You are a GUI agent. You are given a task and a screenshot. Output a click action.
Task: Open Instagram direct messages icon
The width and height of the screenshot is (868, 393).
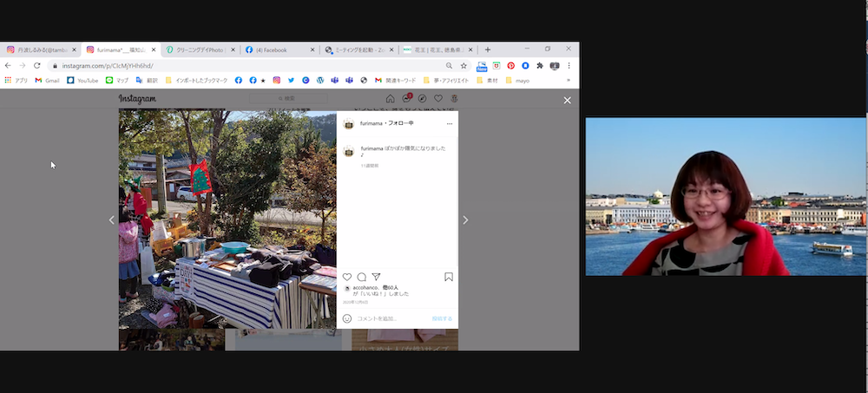click(x=406, y=99)
